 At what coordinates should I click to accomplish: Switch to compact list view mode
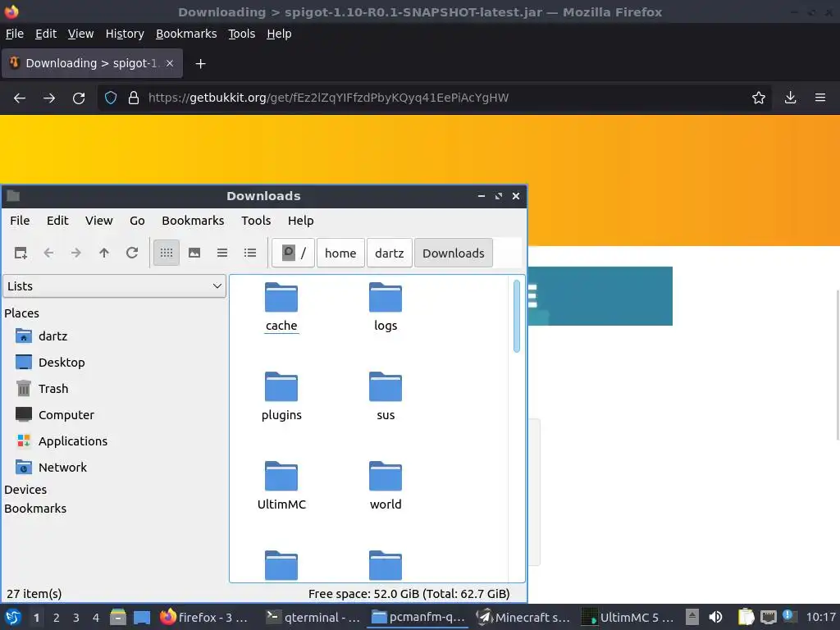(222, 253)
